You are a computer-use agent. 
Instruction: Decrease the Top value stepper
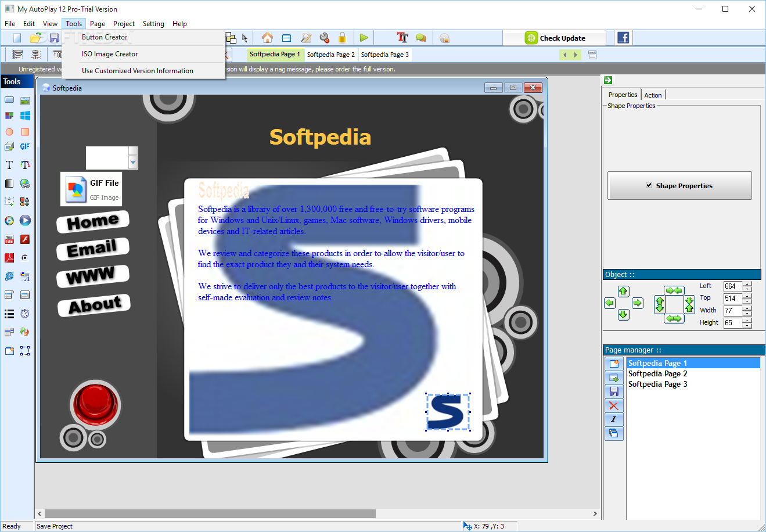[x=747, y=301]
